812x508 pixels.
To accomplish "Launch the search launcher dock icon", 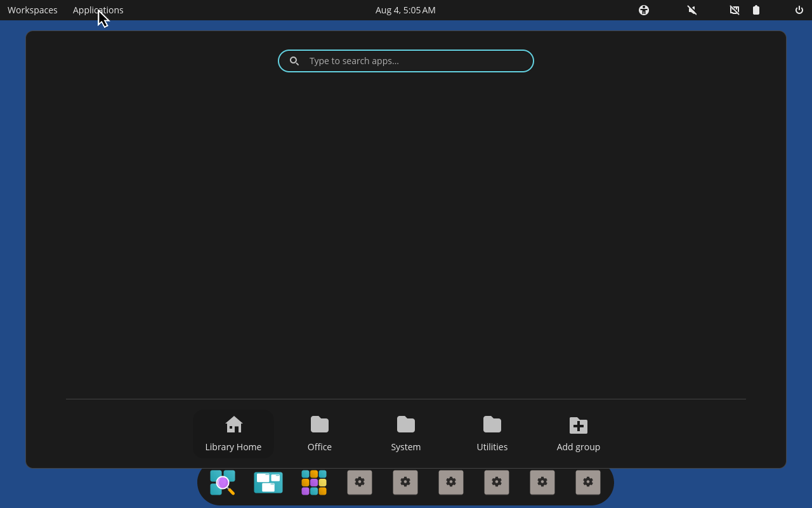I will pos(223,483).
